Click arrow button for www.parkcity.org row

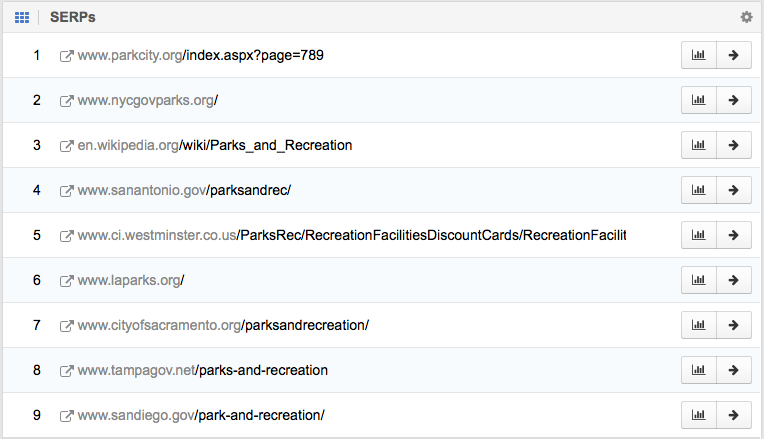tap(733, 55)
